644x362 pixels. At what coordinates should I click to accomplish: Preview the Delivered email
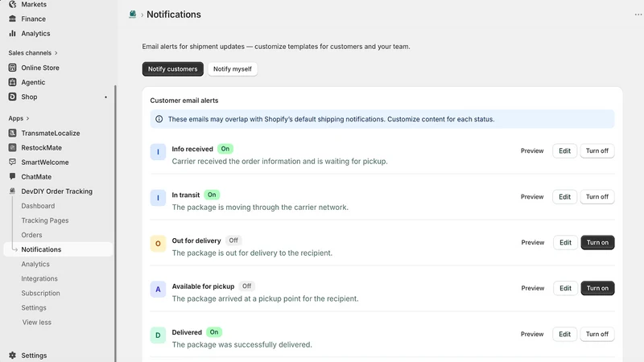532,334
